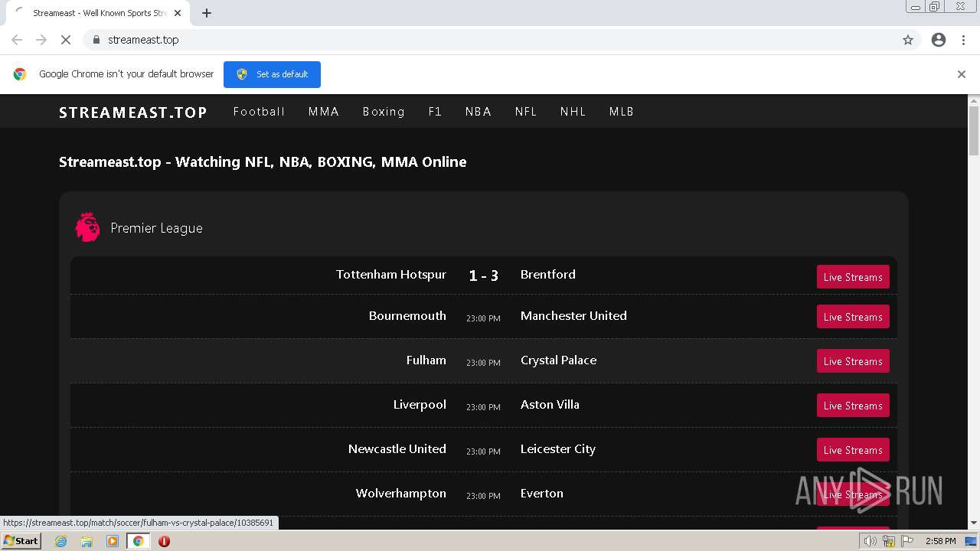Open the NBA menu item
The width and height of the screenshot is (980, 551).
[x=479, y=112]
